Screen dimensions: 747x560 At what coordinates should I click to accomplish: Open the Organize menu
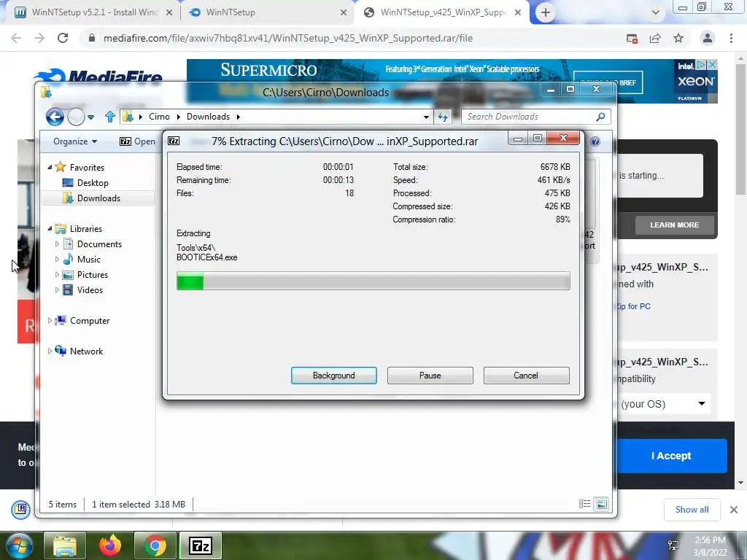point(75,141)
